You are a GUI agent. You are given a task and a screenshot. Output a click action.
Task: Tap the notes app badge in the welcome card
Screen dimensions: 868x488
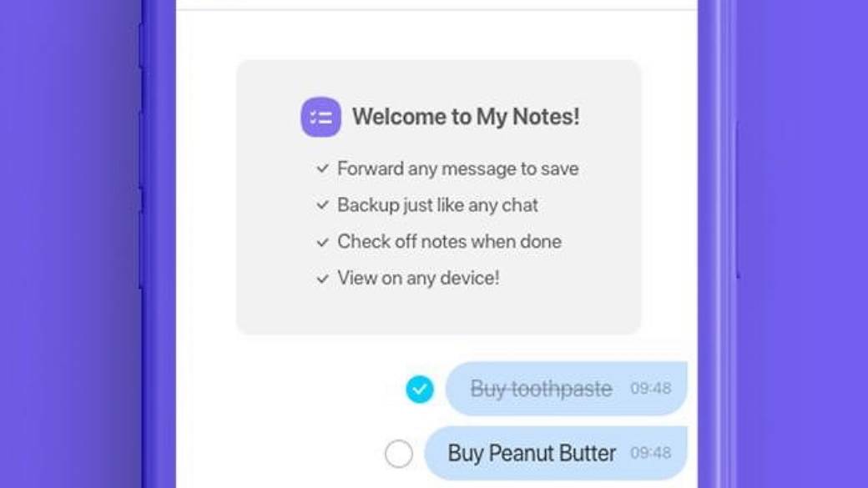[320, 117]
